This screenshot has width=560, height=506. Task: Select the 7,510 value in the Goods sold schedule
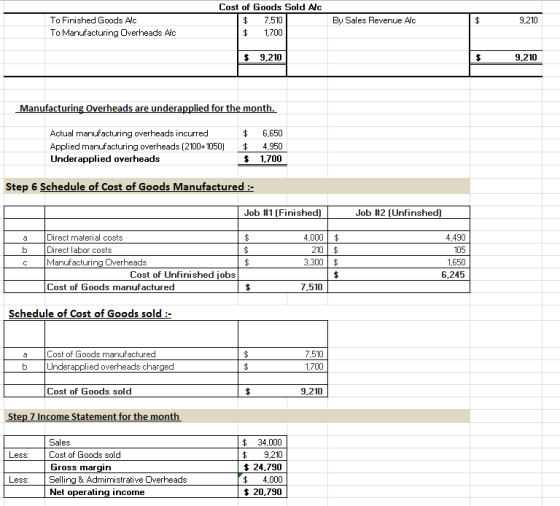coord(314,354)
